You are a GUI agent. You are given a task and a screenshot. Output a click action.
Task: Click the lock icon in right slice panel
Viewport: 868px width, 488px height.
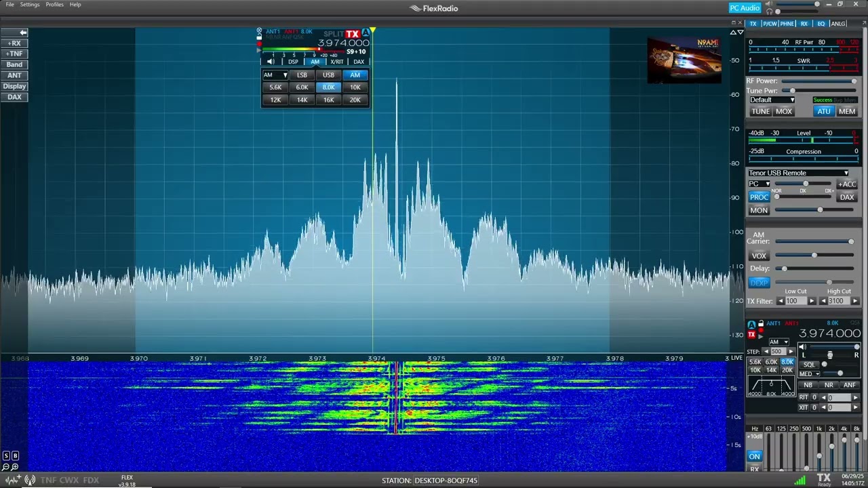[x=761, y=324]
